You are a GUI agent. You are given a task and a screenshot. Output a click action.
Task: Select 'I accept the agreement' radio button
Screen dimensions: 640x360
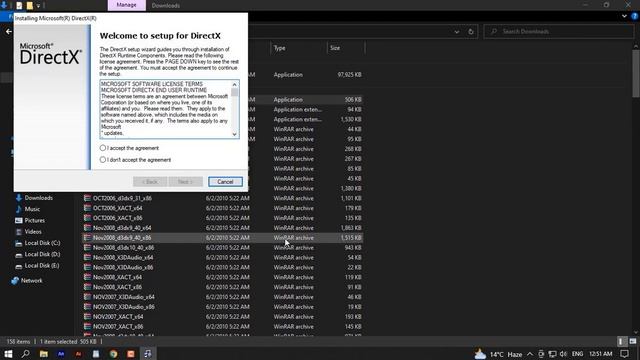103,148
